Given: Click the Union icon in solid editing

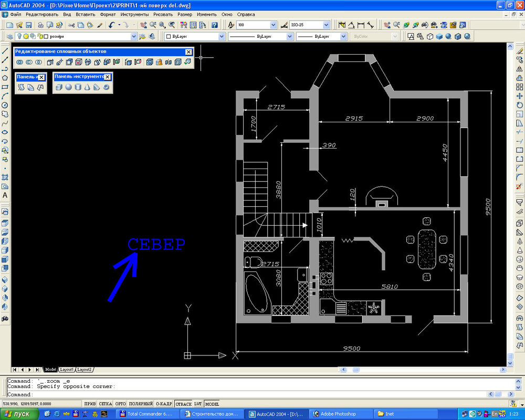Looking at the screenshot, I should coord(20,62).
